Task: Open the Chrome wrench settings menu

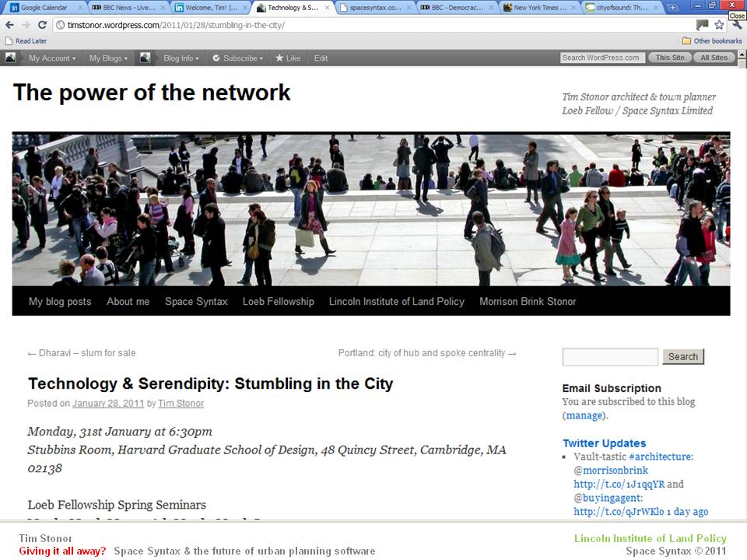Action: (x=736, y=25)
